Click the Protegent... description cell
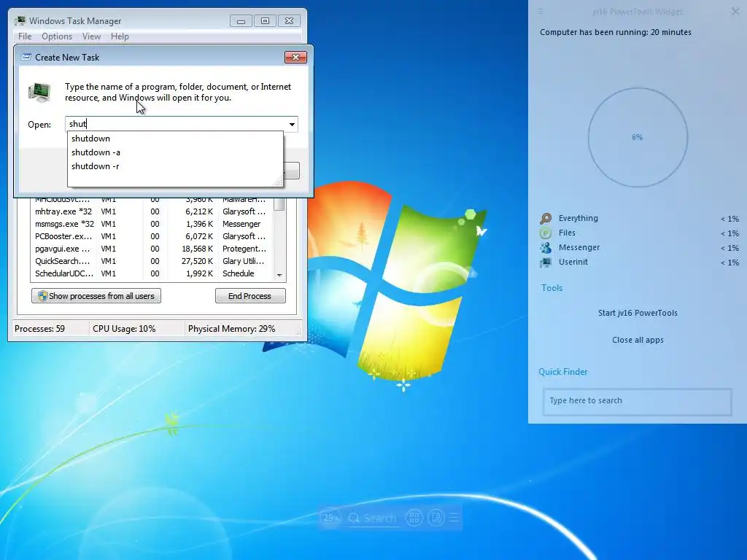This screenshot has width=747, height=560. click(244, 249)
